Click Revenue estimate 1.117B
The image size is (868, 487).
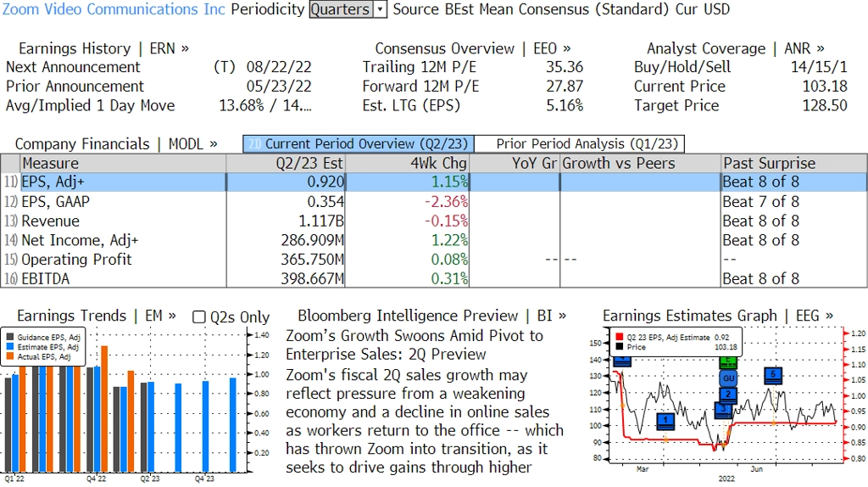pos(321,221)
